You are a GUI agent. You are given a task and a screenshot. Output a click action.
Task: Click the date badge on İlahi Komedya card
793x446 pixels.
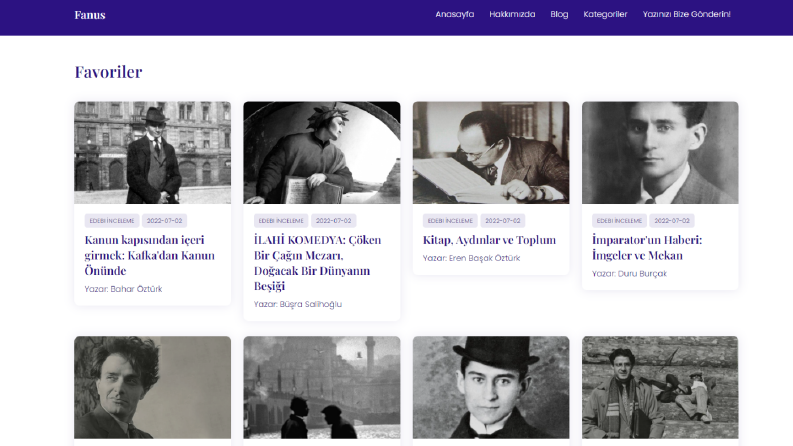click(333, 221)
